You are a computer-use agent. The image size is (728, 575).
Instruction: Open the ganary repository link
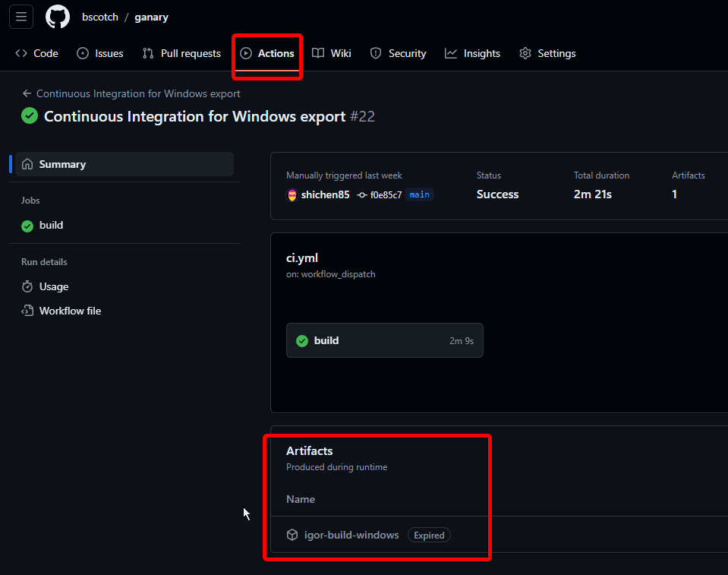point(151,17)
